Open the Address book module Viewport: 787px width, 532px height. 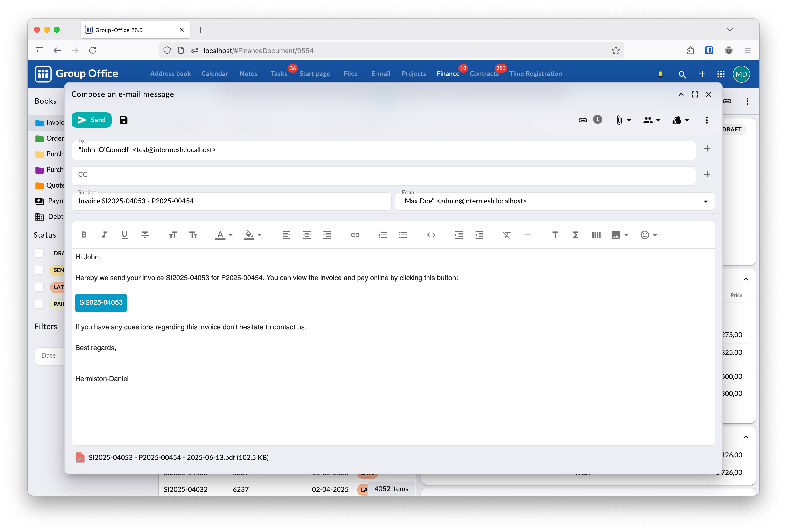click(171, 73)
